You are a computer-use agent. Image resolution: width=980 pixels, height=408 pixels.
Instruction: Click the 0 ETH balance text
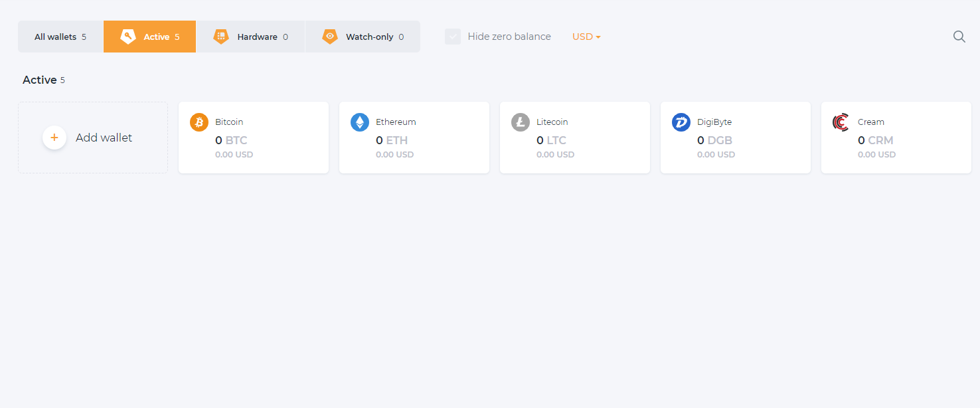[392, 140]
